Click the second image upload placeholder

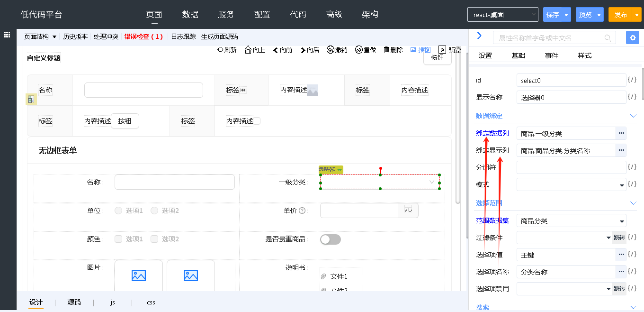click(191, 275)
